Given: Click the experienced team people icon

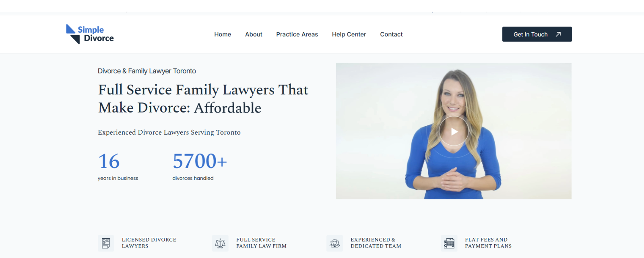Looking at the screenshot, I should (334, 243).
